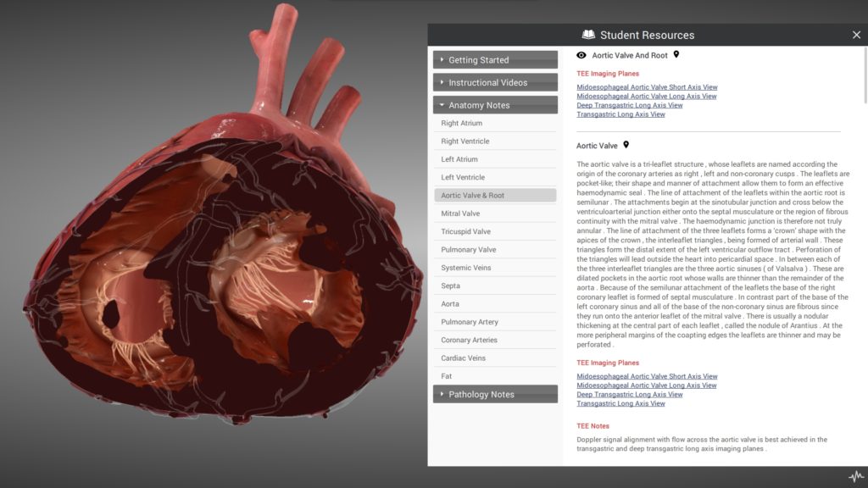Collapse the Anatomy Notes section

tap(495, 105)
